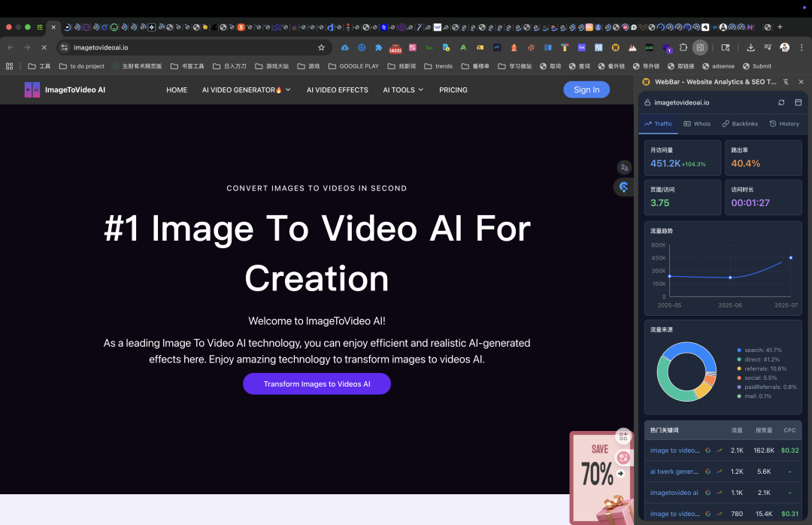Click the traffic sources donut chart
812x525 pixels.
point(686,372)
